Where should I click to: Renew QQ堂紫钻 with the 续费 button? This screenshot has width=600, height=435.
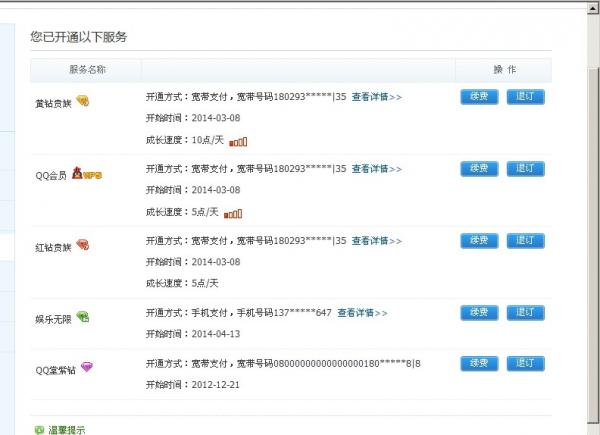point(479,363)
